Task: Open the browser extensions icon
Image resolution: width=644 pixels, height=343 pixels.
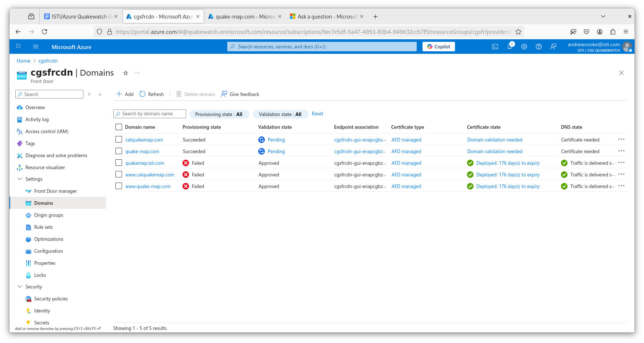Action: [613, 32]
